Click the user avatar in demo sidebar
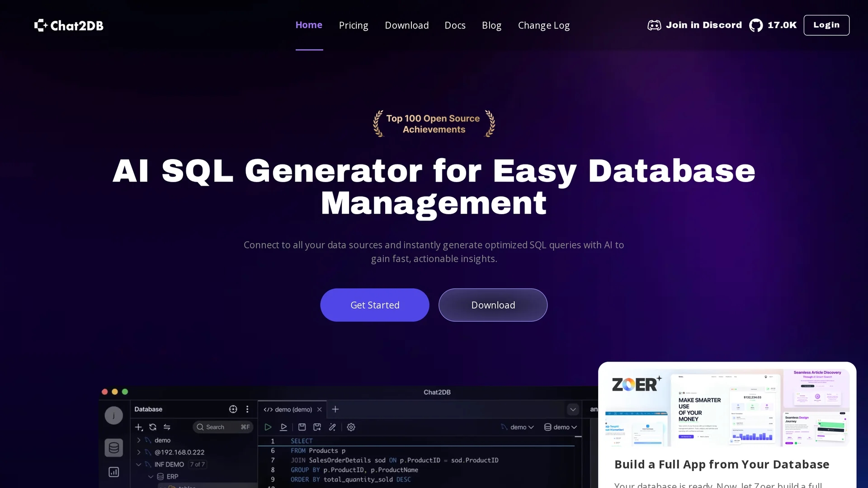The height and width of the screenshot is (488, 868). tap(113, 415)
